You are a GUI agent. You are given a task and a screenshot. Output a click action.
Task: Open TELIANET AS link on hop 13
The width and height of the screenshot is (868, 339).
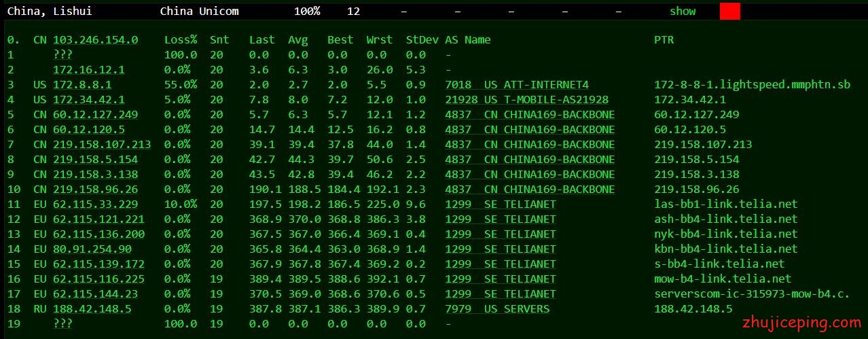pos(501,234)
